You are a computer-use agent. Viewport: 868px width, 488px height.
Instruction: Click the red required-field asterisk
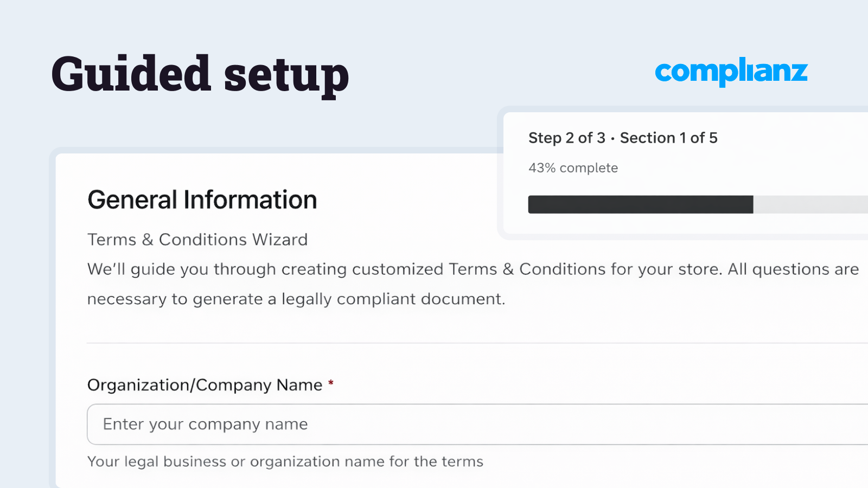point(330,384)
